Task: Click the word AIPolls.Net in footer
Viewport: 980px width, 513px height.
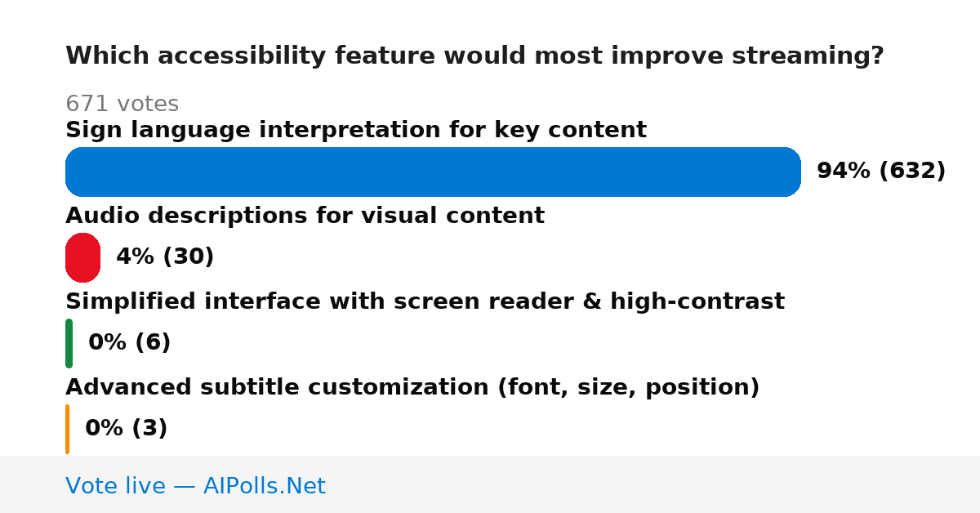Action: click(x=265, y=486)
